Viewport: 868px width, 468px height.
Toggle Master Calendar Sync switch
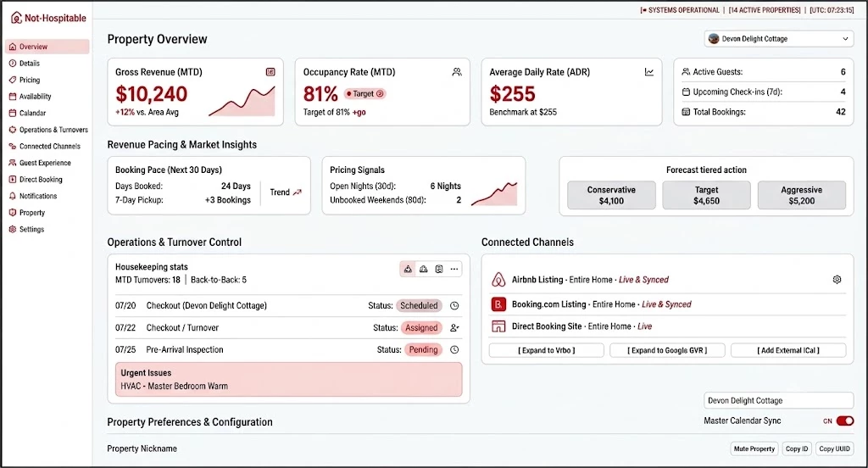pyautogui.click(x=845, y=421)
